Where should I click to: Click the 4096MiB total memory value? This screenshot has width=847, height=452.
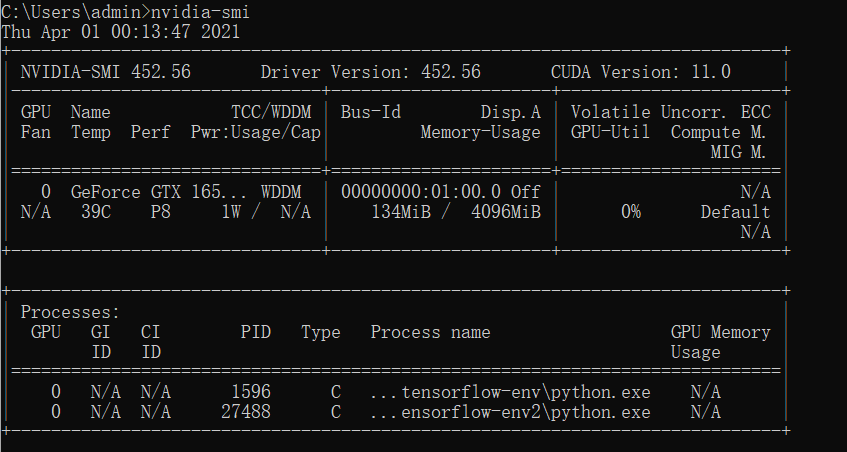506,212
